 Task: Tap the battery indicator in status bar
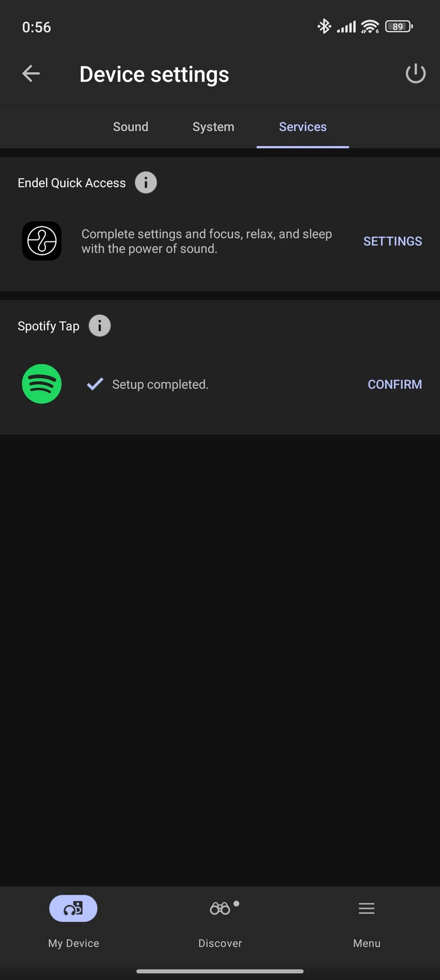point(399,27)
